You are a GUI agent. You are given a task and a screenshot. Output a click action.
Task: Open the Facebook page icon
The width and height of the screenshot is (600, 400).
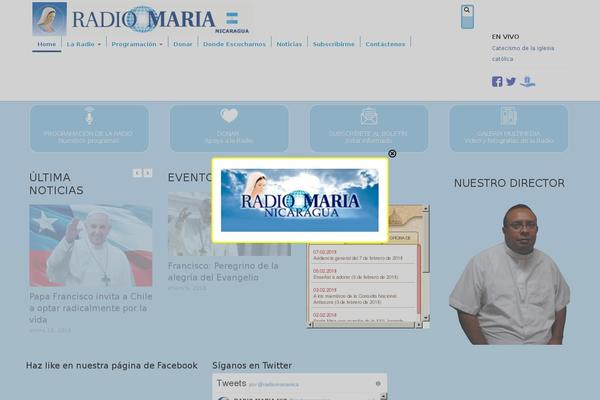coord(497,82)
